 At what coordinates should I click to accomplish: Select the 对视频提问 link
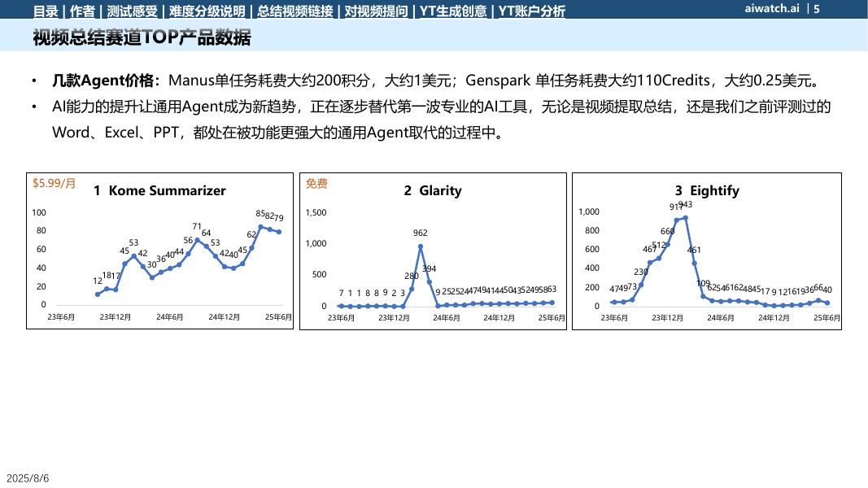(377, 11)
